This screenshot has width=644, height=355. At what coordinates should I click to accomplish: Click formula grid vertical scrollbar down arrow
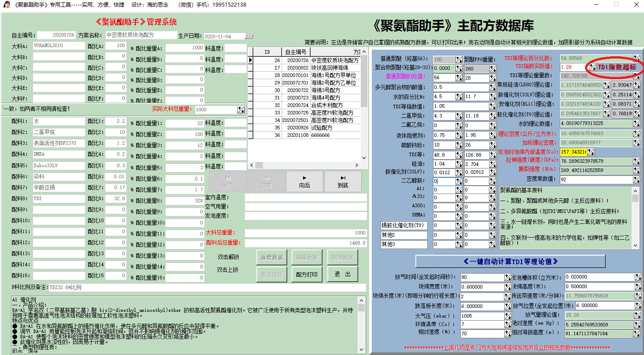point(364,157)
